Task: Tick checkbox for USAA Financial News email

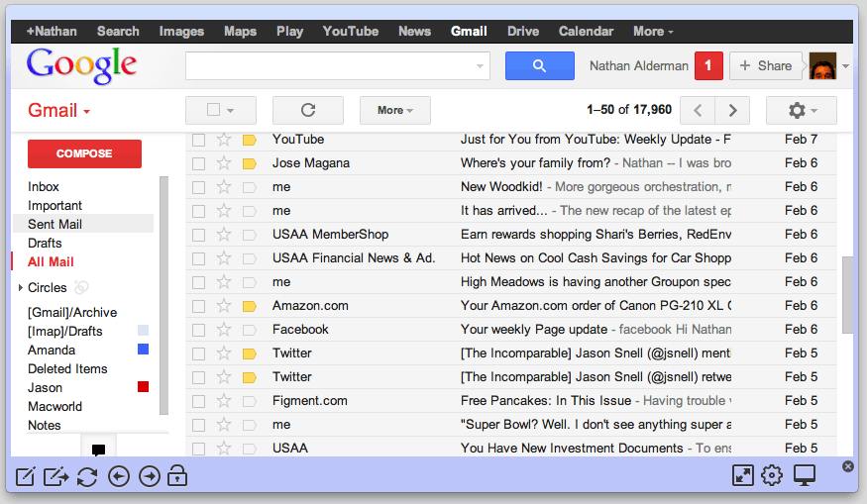Action: coord(198,258)
